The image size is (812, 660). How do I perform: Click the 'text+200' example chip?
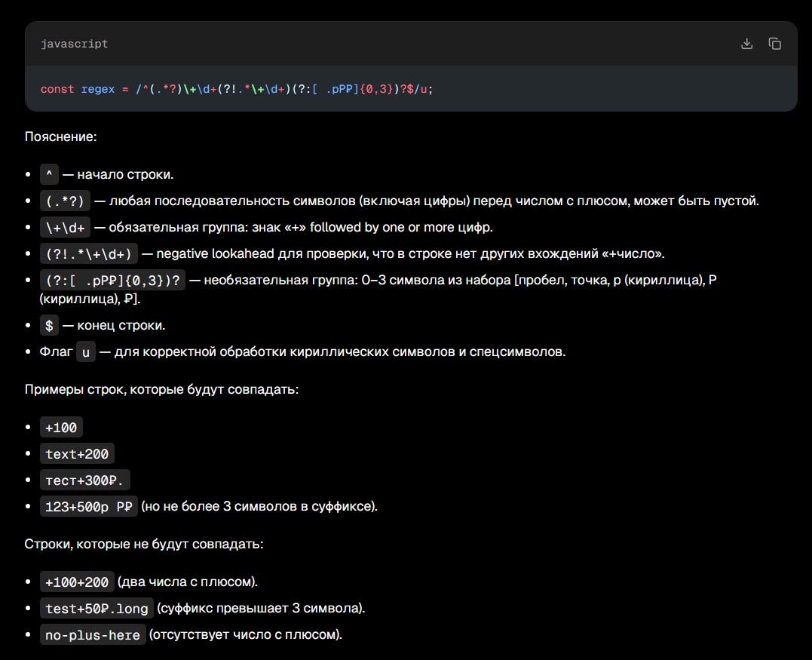point(77,454)
